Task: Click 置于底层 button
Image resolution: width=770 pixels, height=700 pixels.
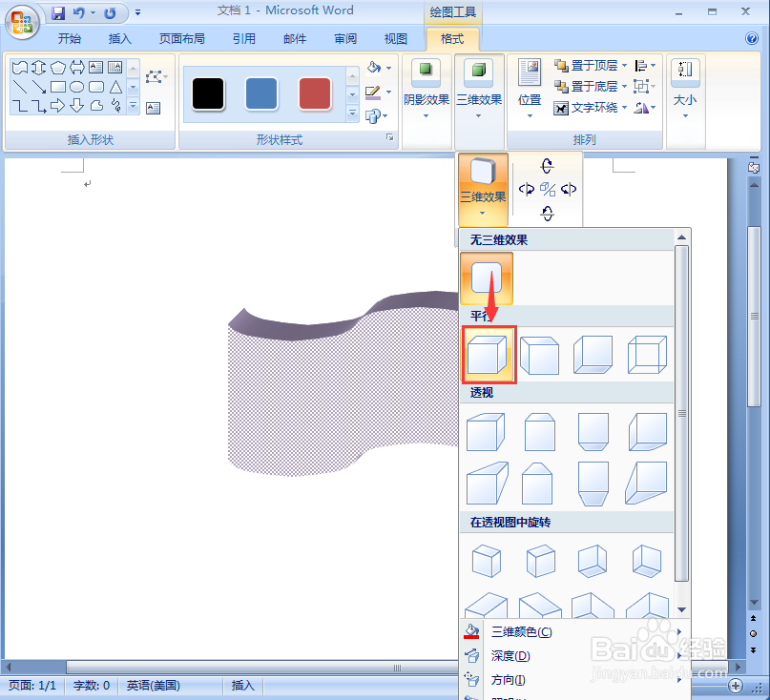Action: pos(586,87)
